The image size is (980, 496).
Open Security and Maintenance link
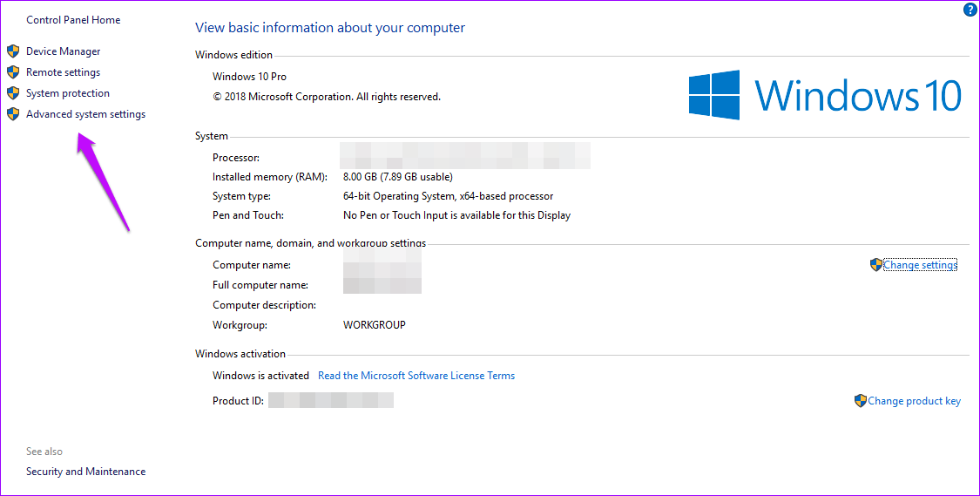tap(85, 472)
